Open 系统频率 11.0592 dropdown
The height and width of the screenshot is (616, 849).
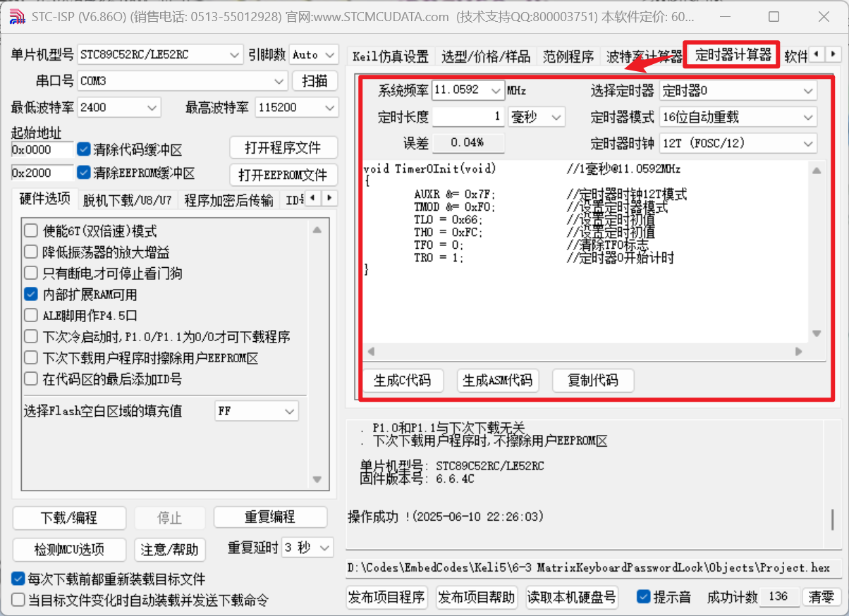click(468, 90)
